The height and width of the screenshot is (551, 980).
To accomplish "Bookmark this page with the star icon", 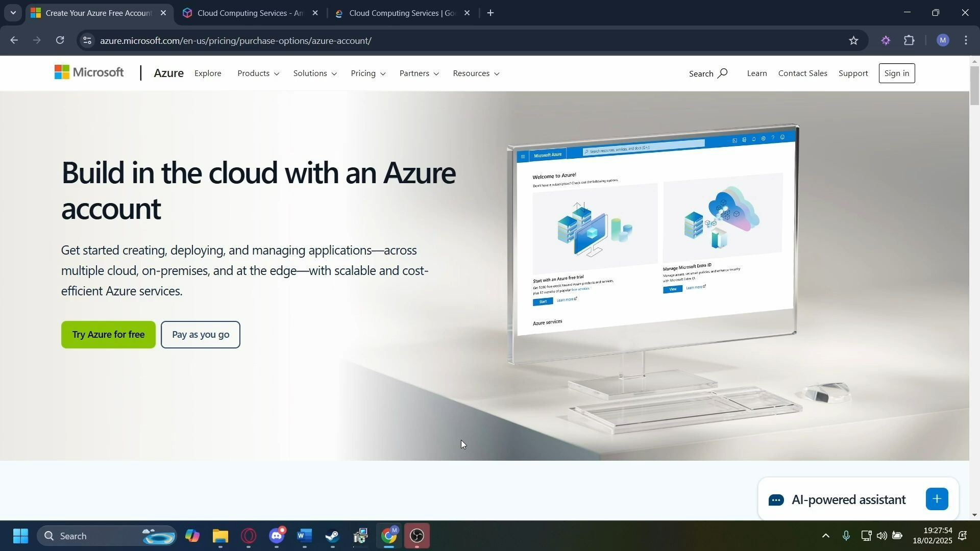I will [x=854, y=40].
